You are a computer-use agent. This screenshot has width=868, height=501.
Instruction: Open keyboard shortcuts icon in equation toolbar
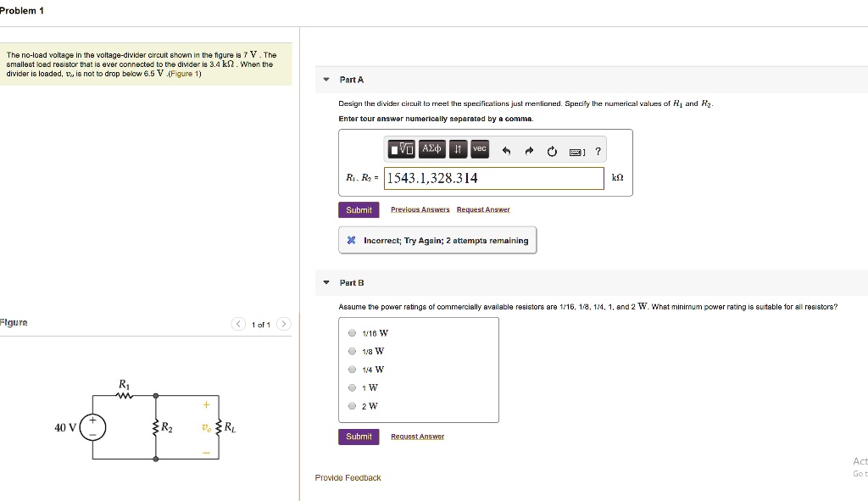[x=576, y=149]
